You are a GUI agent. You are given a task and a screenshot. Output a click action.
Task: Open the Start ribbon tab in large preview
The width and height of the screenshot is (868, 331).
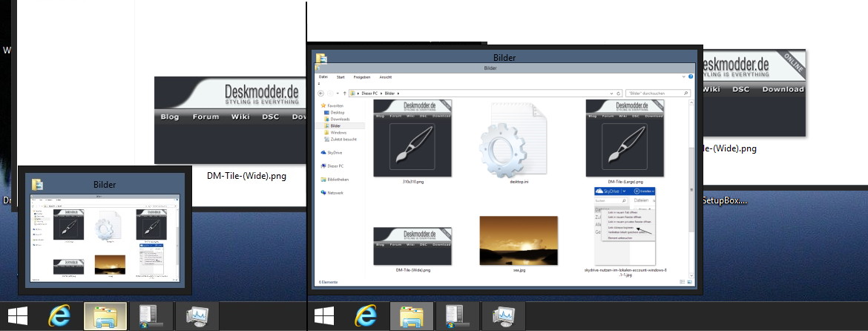pos(341,77)
